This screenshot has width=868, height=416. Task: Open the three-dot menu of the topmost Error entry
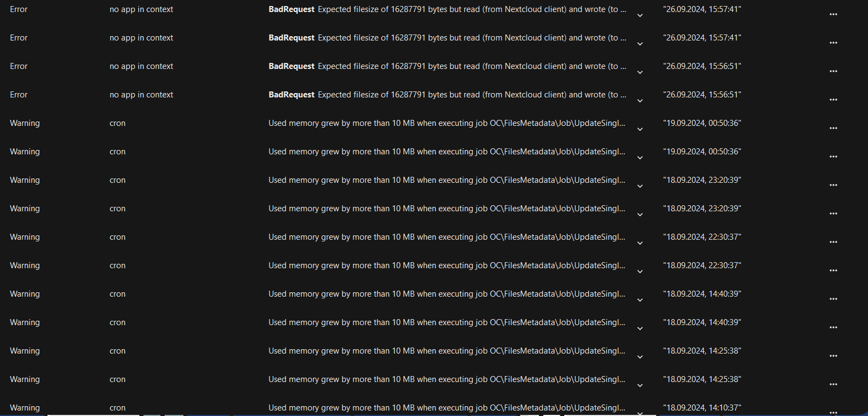coord(833,15)
